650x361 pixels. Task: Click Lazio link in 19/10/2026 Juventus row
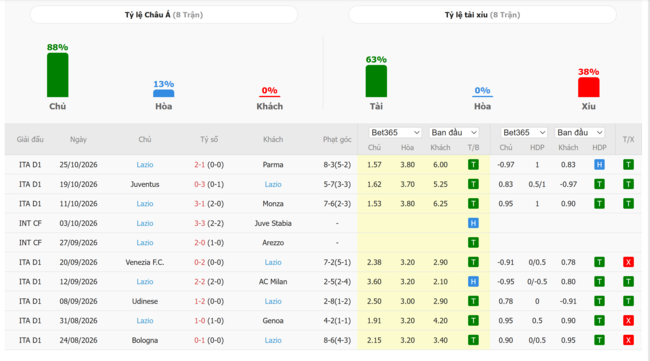tap(273, 184)
